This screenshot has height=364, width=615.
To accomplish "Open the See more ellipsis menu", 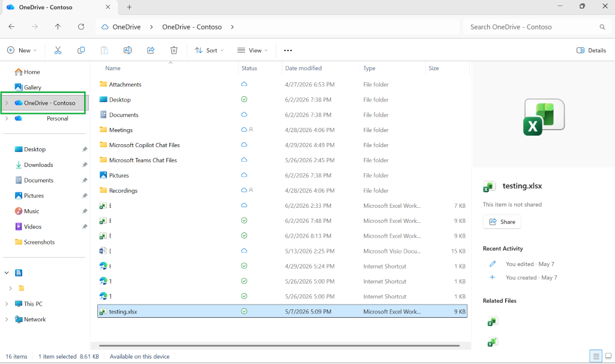I will [288, 50].
